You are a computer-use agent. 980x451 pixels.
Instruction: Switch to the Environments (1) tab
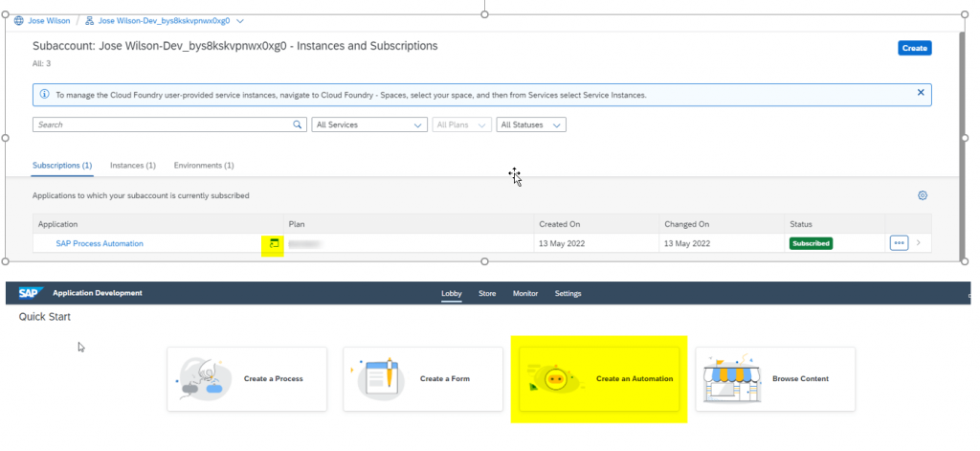tap(204, 166)
